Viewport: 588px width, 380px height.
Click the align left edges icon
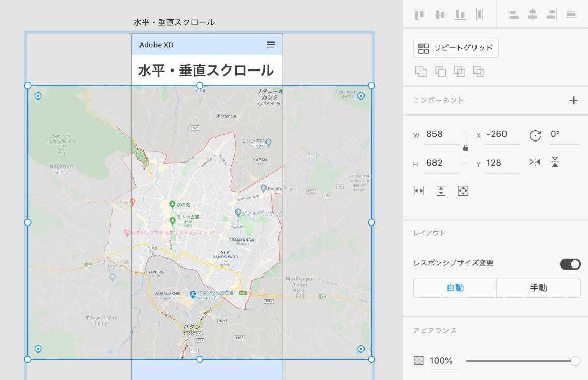point(513,16)
